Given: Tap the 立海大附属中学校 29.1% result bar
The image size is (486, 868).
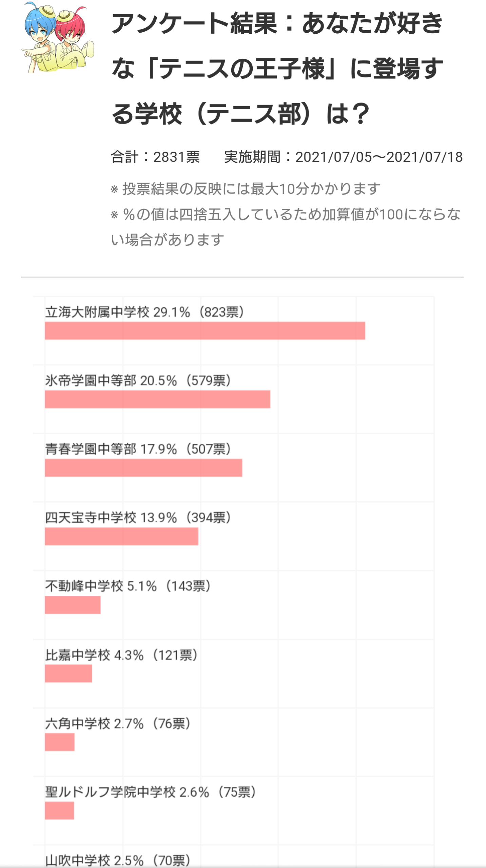Looking at the screenshot, I should [x=205, y=331].
